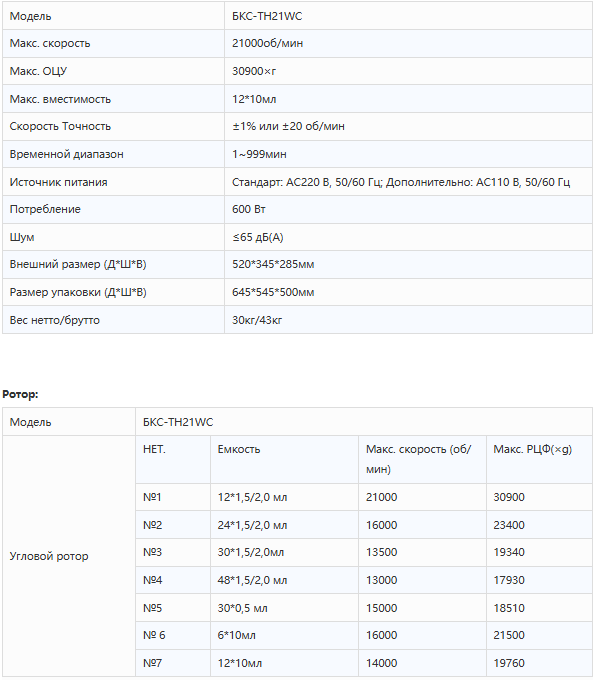The image size is (596, 680).
Task: Click the 17930 RCF value for №4
Action: 509,580
